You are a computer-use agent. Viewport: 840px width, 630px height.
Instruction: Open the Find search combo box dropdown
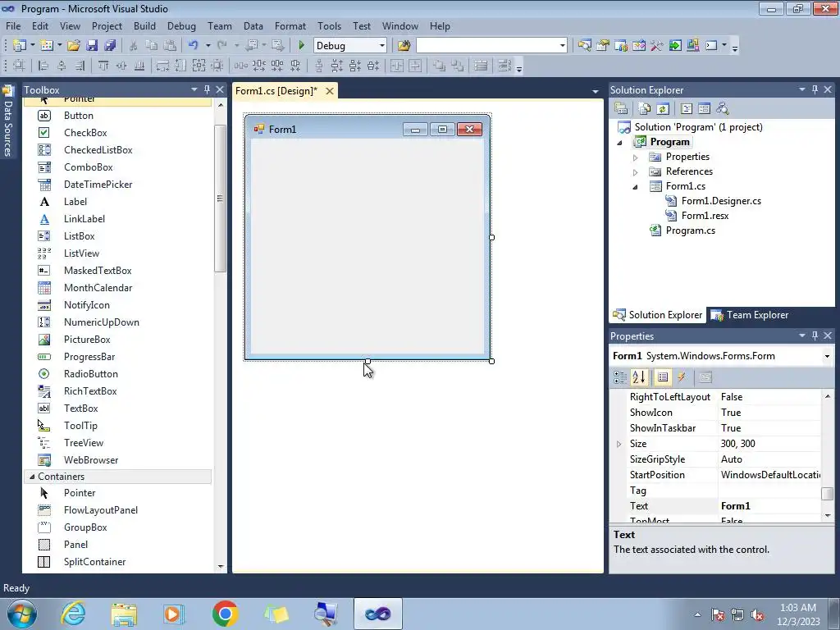[562, 46]
